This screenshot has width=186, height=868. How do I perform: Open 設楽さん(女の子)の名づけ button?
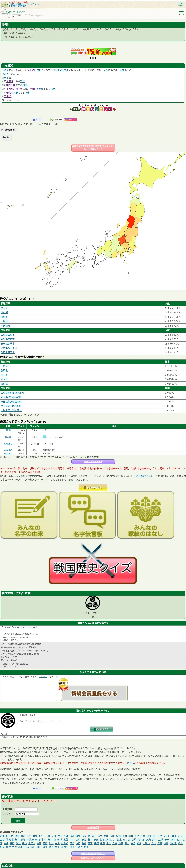pyautogui.click(x=93, y=858)
